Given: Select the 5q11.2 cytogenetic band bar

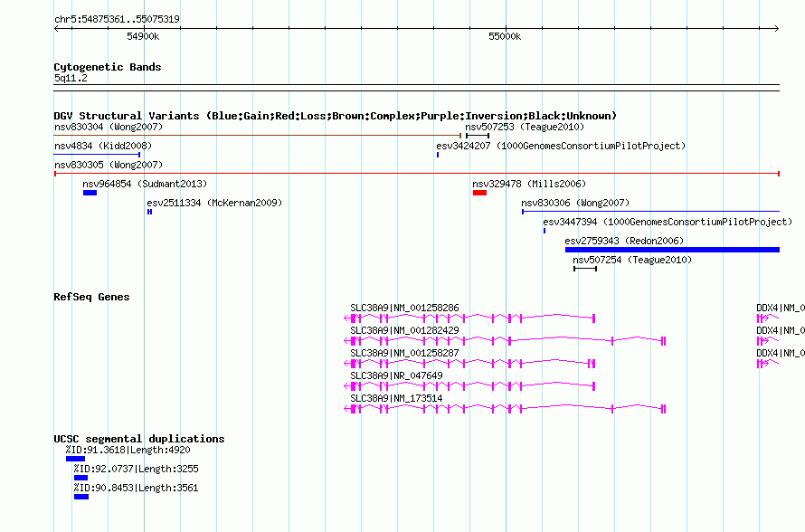Looking at the screenshot, I should click(x=417, y=88).
